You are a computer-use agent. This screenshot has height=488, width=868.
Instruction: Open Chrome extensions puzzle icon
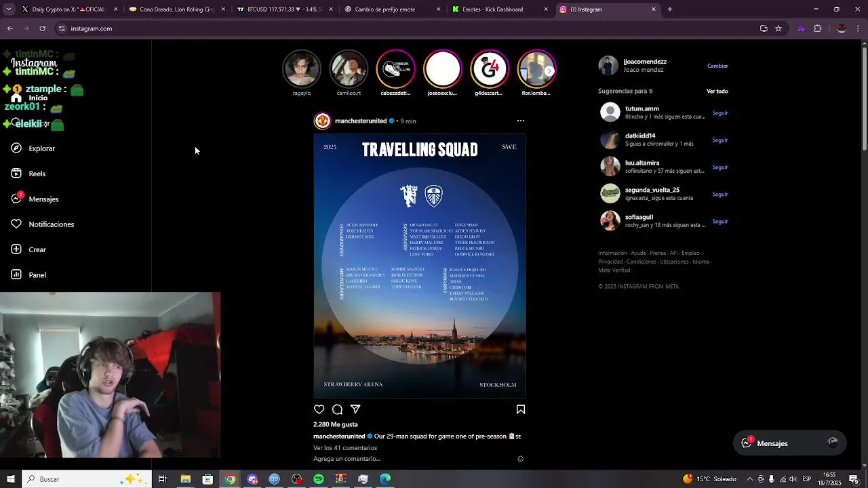(817, 28)
